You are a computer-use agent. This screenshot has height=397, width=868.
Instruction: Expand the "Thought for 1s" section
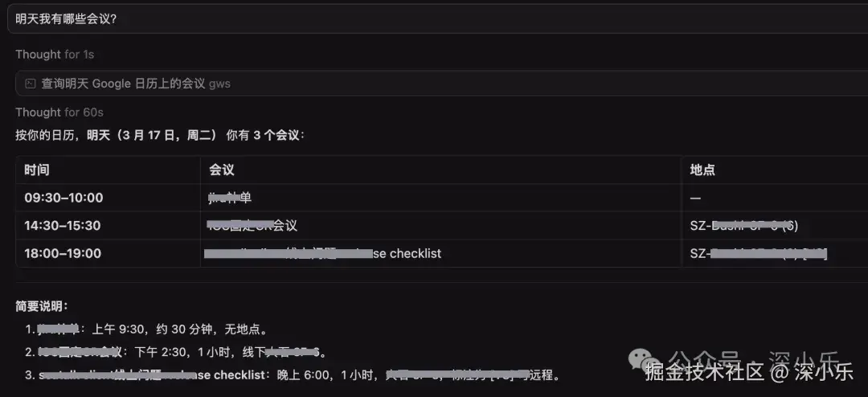pos(55,55)
